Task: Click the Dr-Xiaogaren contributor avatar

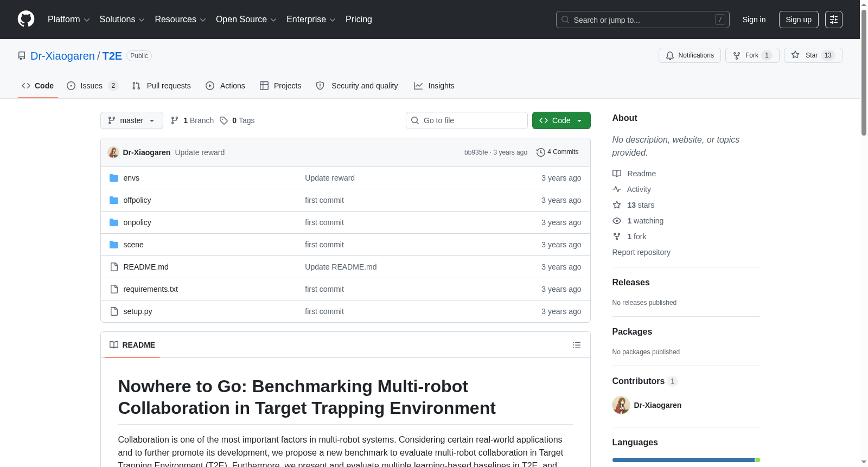Action: pos(621,405)
